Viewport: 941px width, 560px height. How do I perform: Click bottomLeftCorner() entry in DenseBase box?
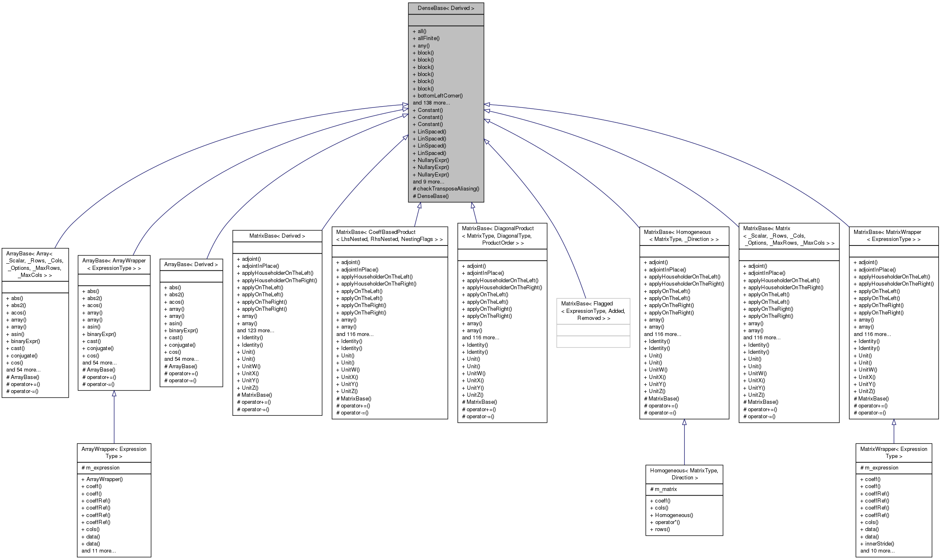coord(440,96)
